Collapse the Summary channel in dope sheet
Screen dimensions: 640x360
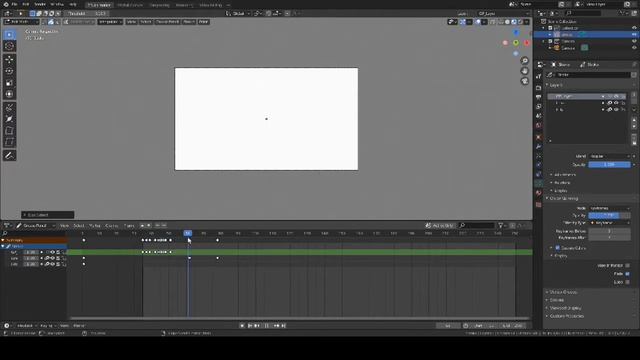coord(3,240)
